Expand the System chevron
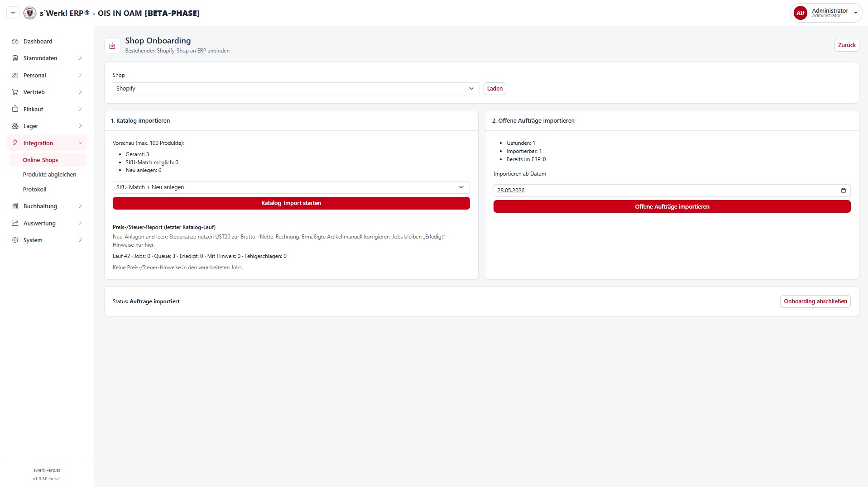Viewport: 868px width, 487px height. pyautogui.click(x=80, y=240)
